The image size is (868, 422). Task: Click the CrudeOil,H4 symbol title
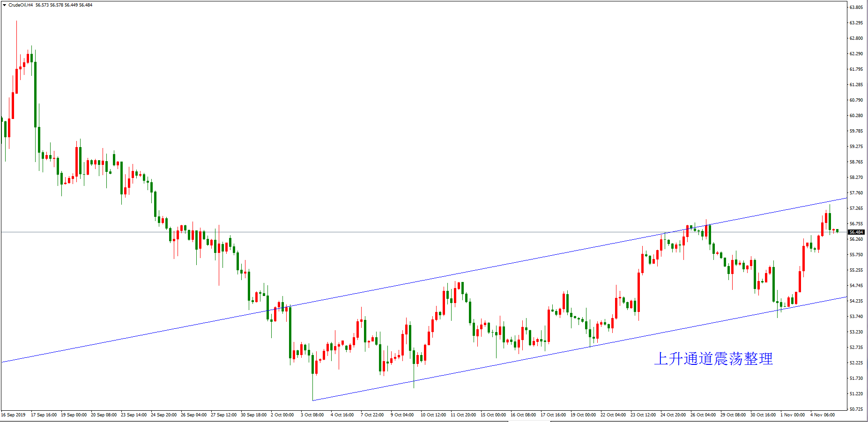pos(21,5)
